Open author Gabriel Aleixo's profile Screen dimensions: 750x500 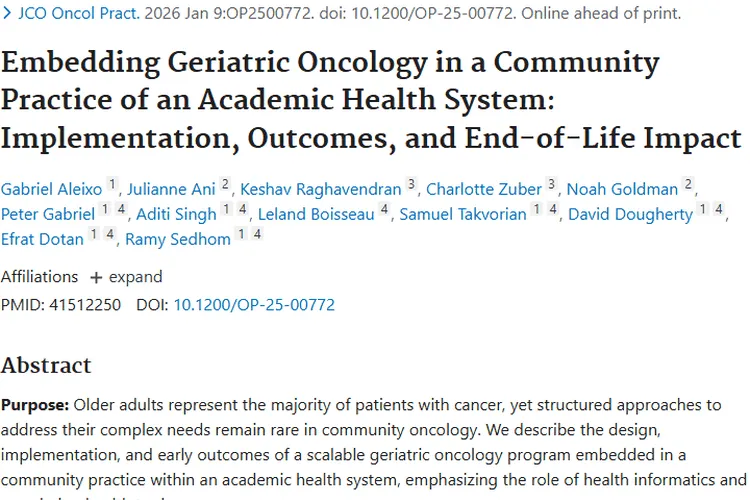(51, 189)
